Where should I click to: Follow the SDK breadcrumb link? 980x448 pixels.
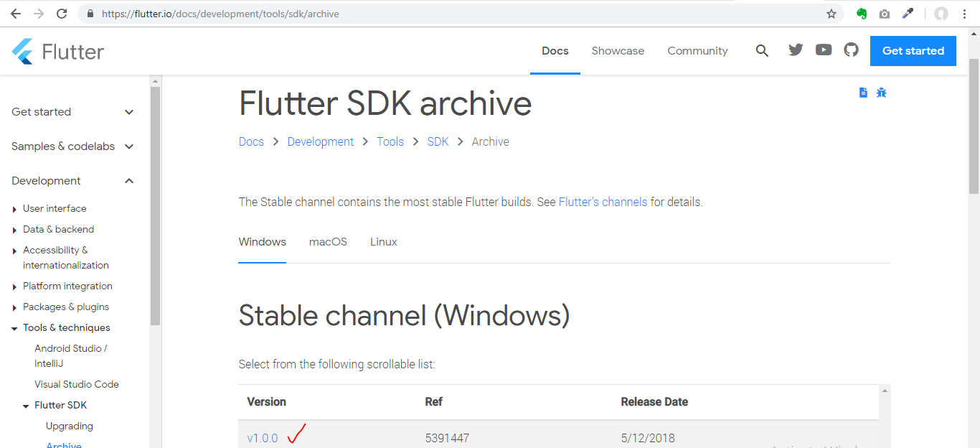coord(438,141)
